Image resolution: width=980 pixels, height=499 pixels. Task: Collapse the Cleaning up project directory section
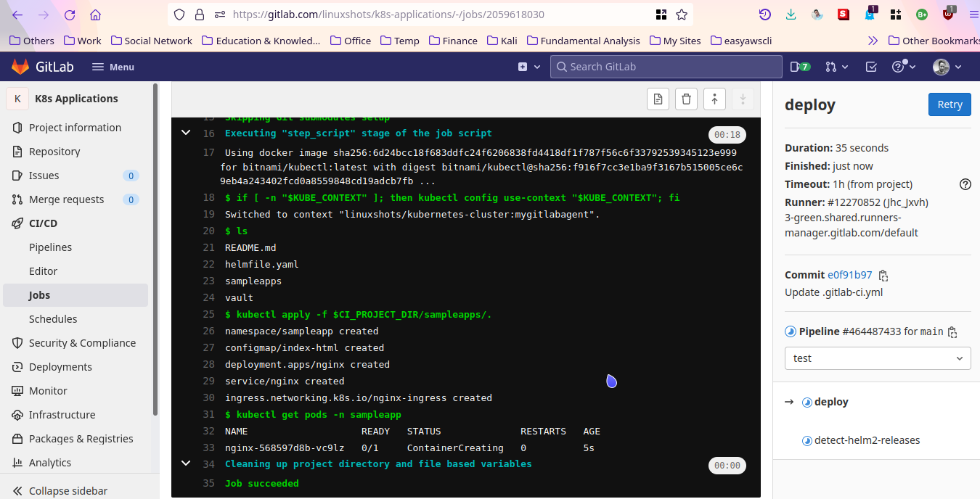pos(186,463)
